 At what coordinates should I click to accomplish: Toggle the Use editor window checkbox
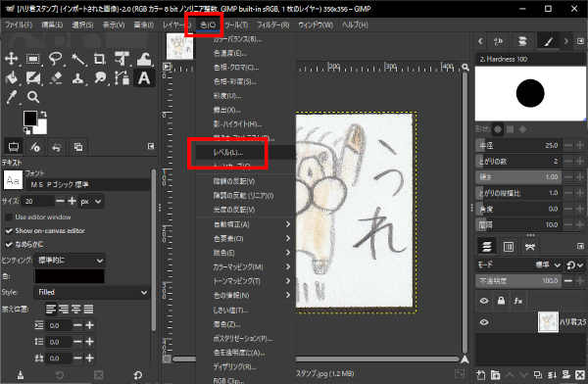coord(8,217)
